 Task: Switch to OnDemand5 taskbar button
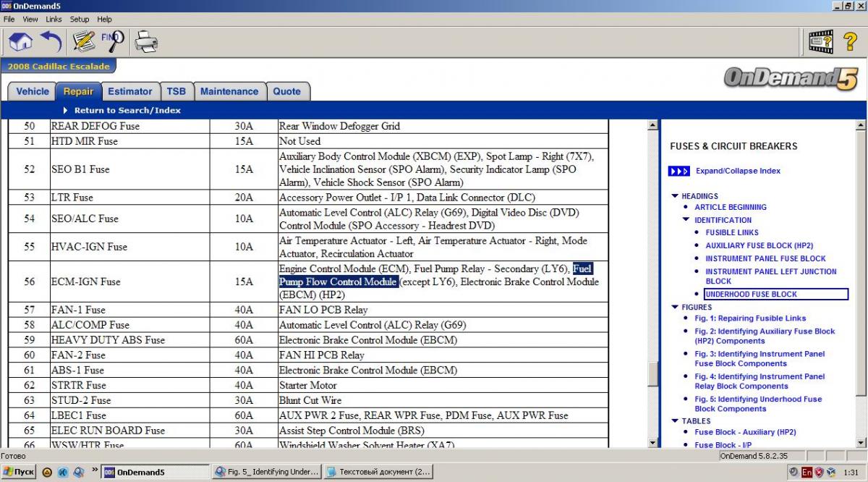pos(156,472)
